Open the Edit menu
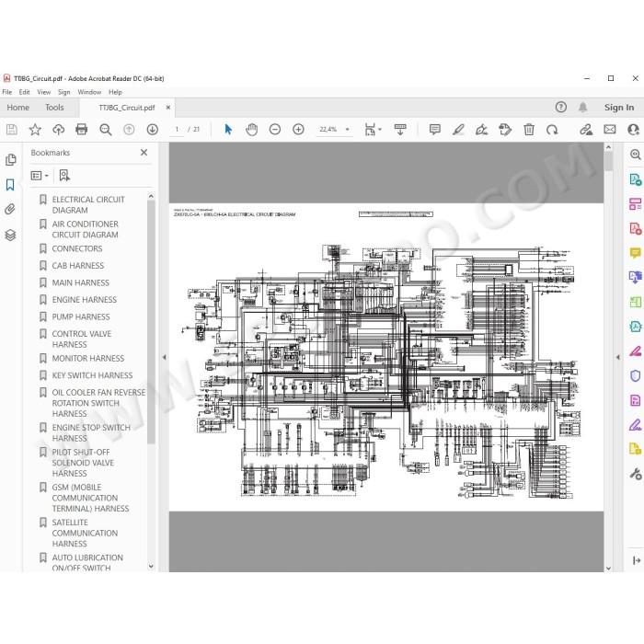Viewport: 644px width, 644px height. 24,92
